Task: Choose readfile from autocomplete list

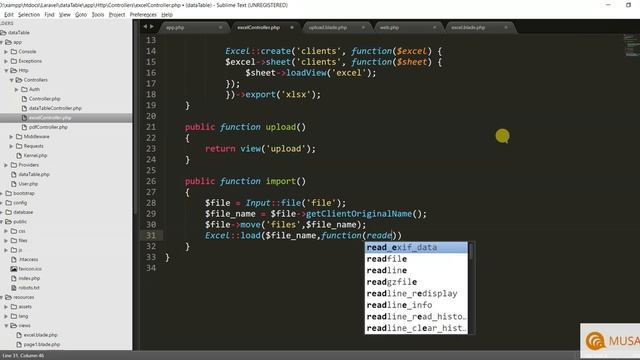Action: (x=416, y=259)
